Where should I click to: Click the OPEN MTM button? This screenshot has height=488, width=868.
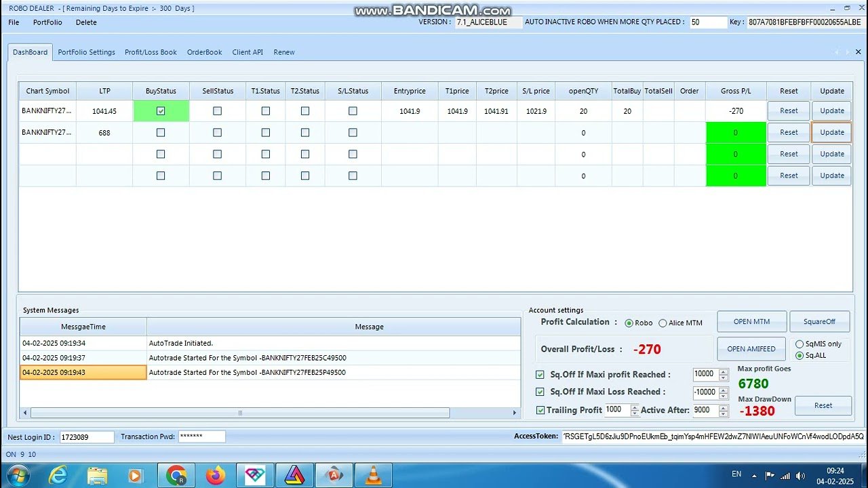(751, 322)
